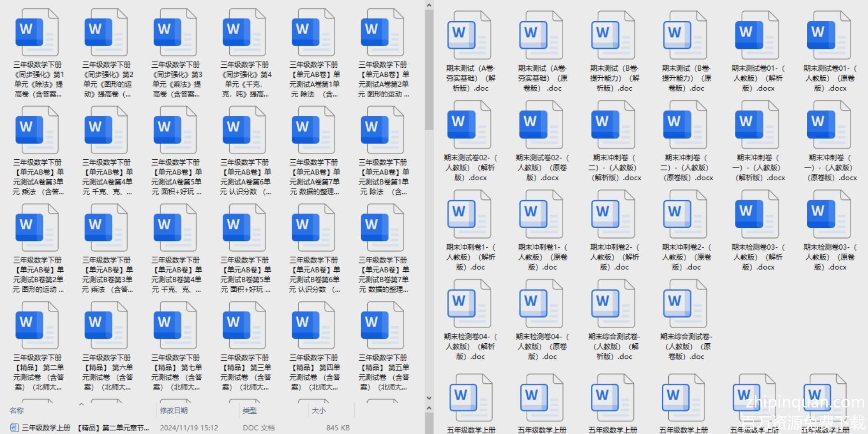
Task: Select 单元测试B卷第4单元 千克、克 document
Action: (176, 228)
